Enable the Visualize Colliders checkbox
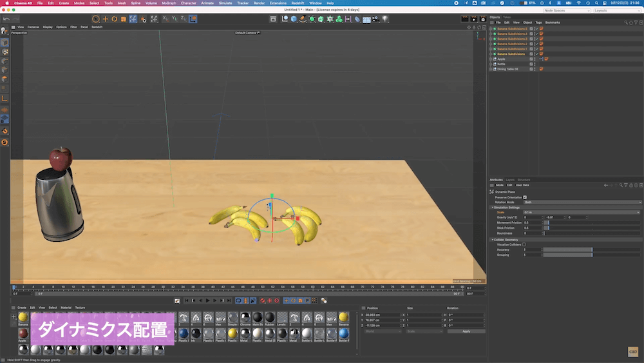644x363 pixels. point(524,244)
